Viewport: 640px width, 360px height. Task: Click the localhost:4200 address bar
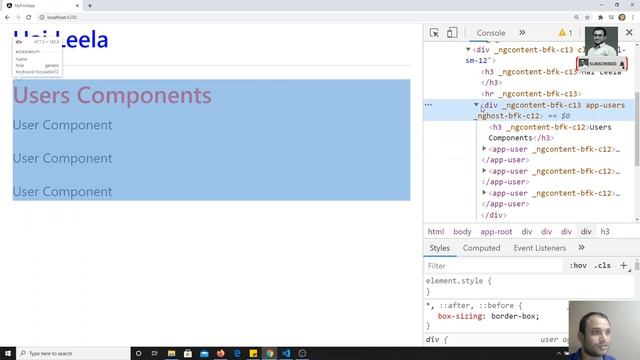click(x=302, y=17)
